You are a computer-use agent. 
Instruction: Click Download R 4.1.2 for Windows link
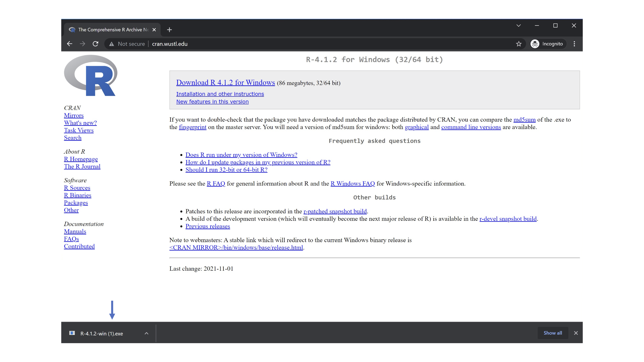tap(225, 82)
